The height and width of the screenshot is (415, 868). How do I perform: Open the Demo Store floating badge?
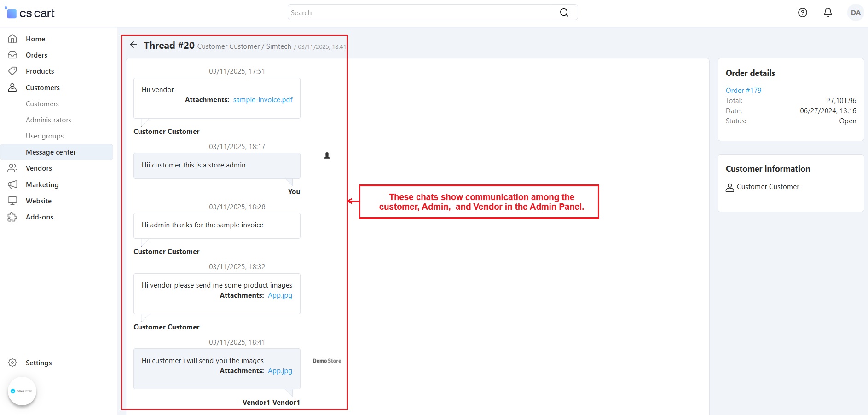click(x=22, y=391)
